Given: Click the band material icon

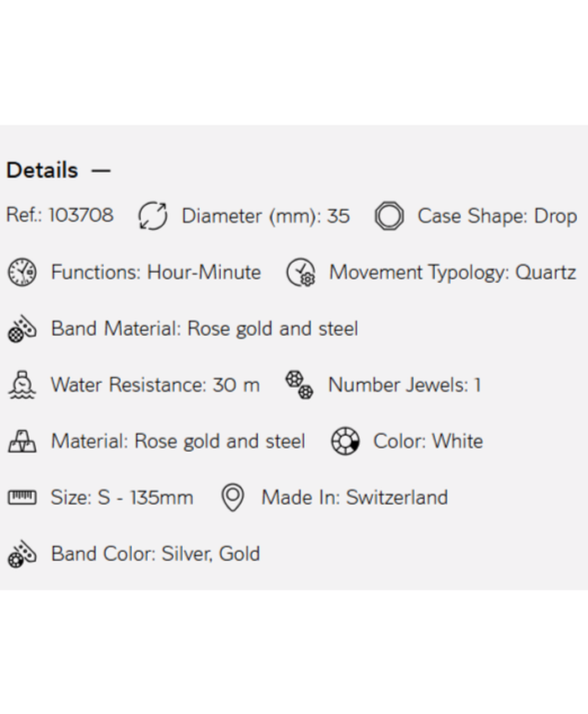Looking at the screenshot, I should 22,329.
